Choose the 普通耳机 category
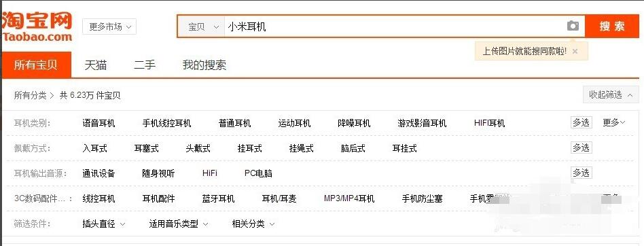Viewport: 644px width, 246px height. click(234, 123)
